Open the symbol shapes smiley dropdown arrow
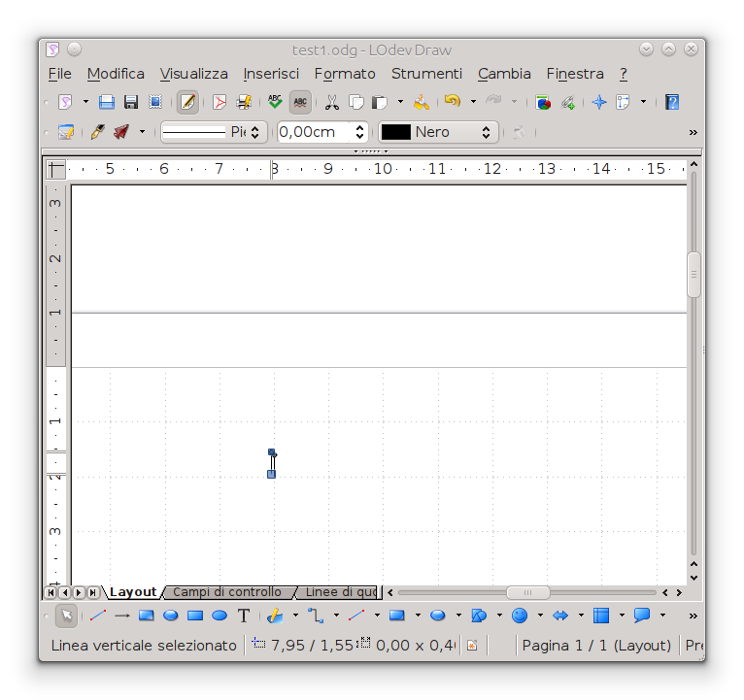Viewport: 744px width, 700px height. point(540,616)
